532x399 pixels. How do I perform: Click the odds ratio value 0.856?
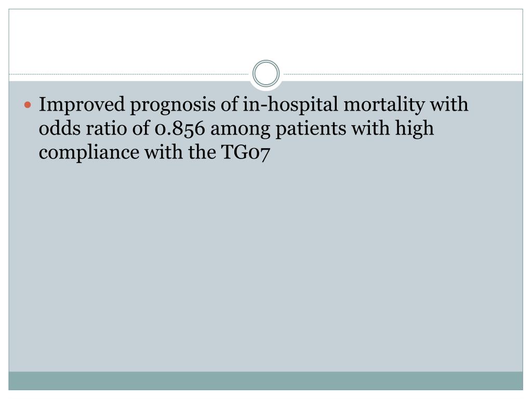coord(180,129)
